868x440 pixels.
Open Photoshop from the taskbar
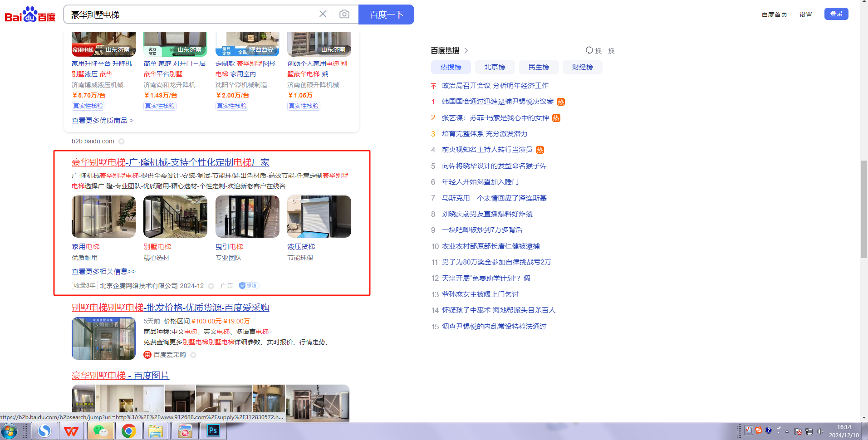point(213,431)
